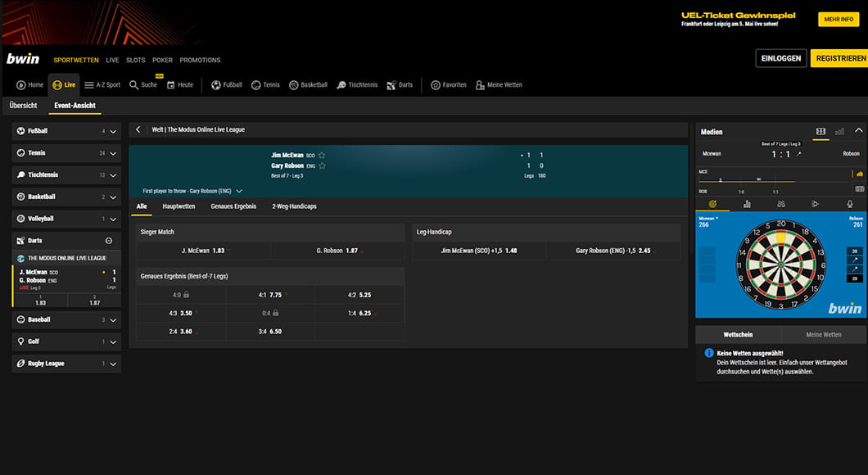Select Jim McEwan +1,5 handicap 1.48
Screen dimensions: 868x475
pyautogui.click(x=479, y=251)
